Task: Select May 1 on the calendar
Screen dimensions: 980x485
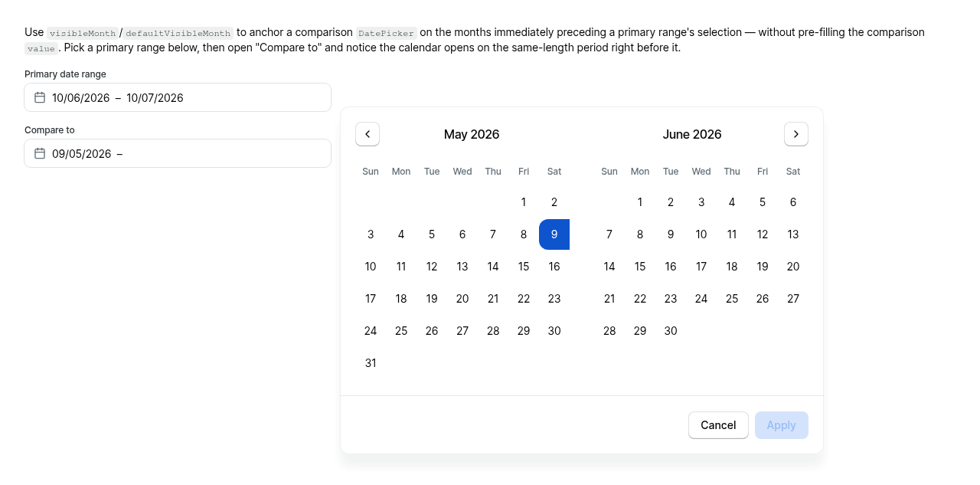Action: pos(524,202)
